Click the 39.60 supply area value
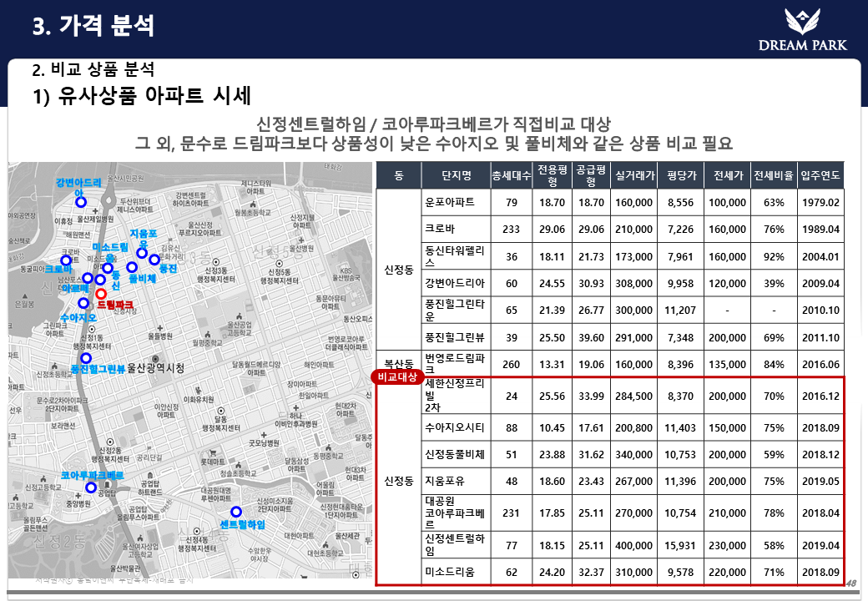Image resolution: width=868 pixels, height=601 pixels. 591,337
